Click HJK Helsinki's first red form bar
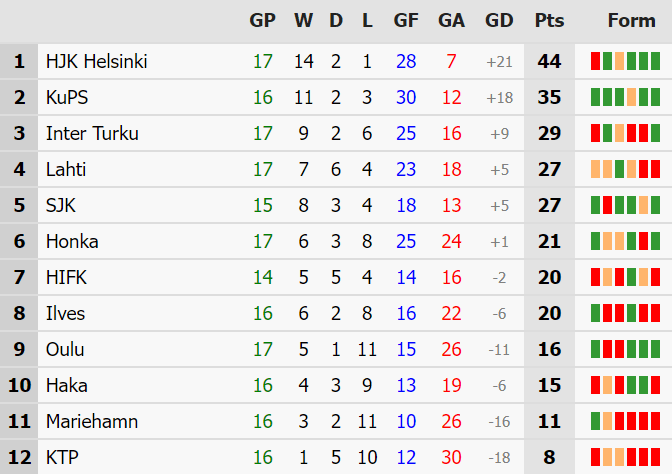The width and height of the screenshot is (672, 474). tap(595, 61)
